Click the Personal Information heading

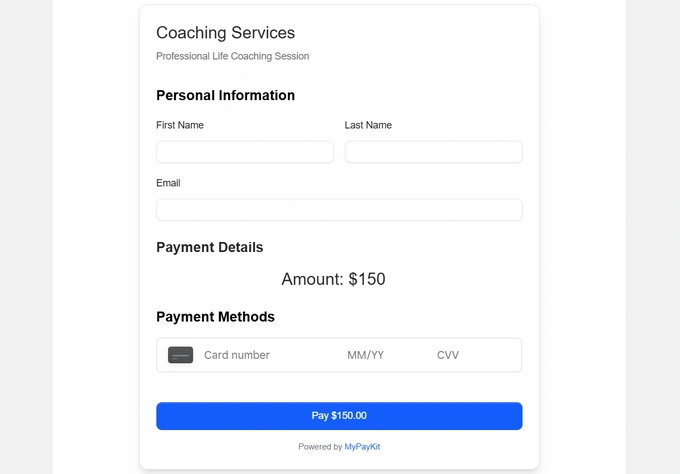(225, 96)
